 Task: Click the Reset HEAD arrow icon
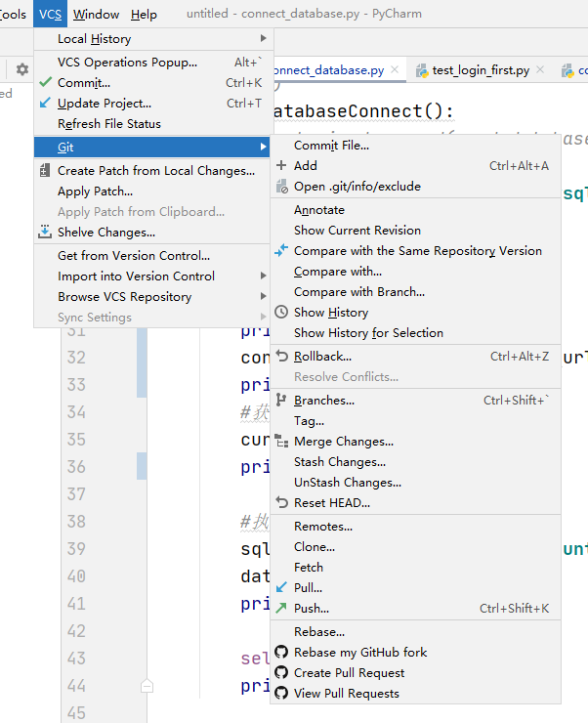coord(281,502)
